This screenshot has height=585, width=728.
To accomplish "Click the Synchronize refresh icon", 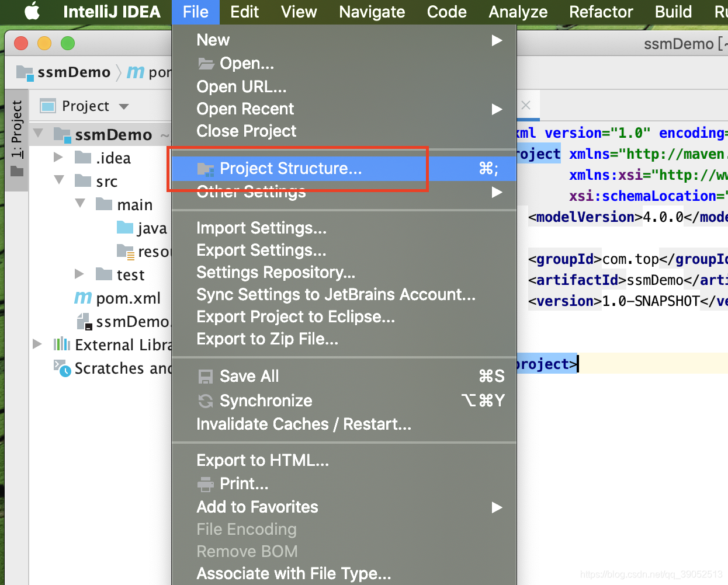I will (x=206, y=401).
